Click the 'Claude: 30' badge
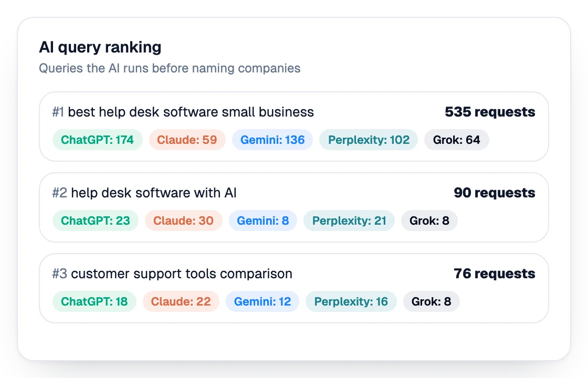This screenshot has height=378, width=588. click(184, 220)
